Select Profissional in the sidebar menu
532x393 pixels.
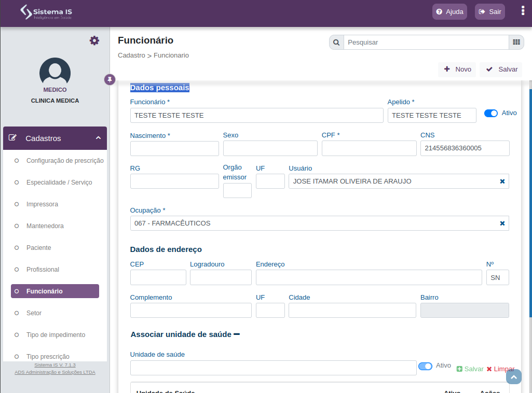coord(43,269)
